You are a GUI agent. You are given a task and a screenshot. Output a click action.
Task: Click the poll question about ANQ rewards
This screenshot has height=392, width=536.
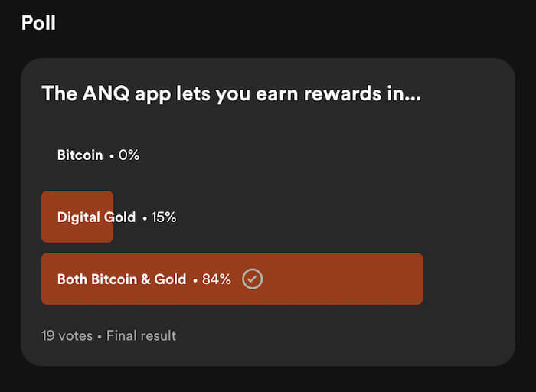coord(230,93)
